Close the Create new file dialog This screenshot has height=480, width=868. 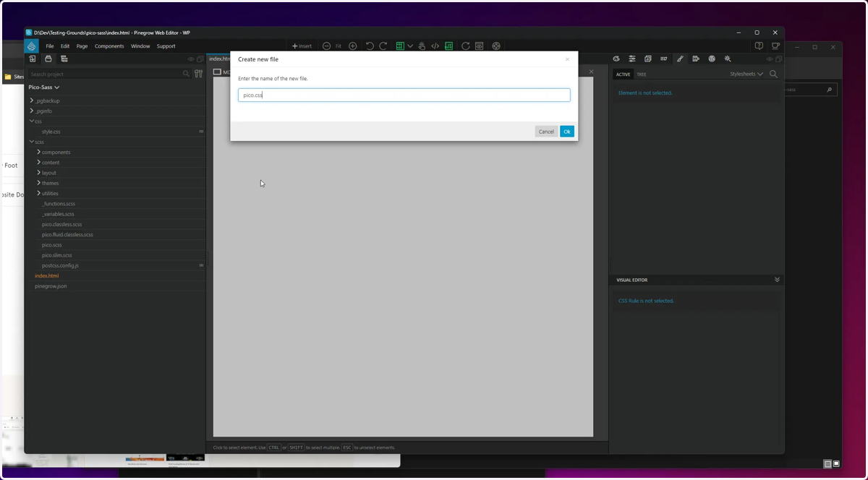pyautogui.click(x=567, y=59)
